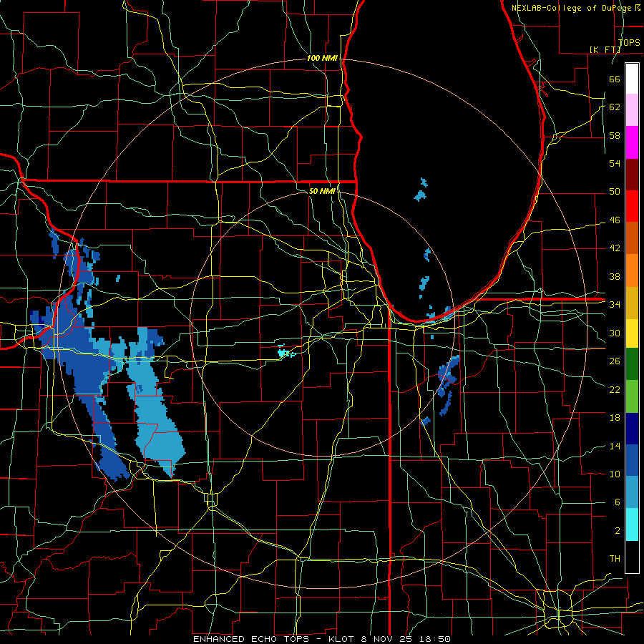Screen dimensions: 644x644
Task: Click the cyan swatch at the legend's bottom
Action: [632, 524]
